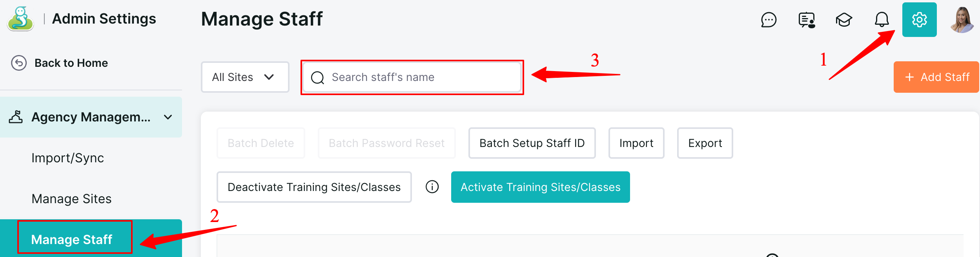This screenshot has height=257, width=980.
Task: Open the user profile avatar
Action: (962, 20)
